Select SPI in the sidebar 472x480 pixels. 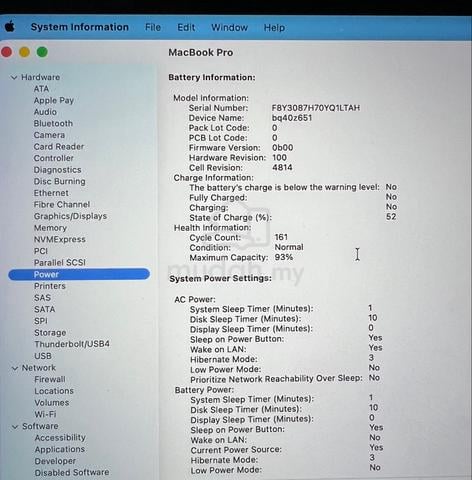[41, 321]
